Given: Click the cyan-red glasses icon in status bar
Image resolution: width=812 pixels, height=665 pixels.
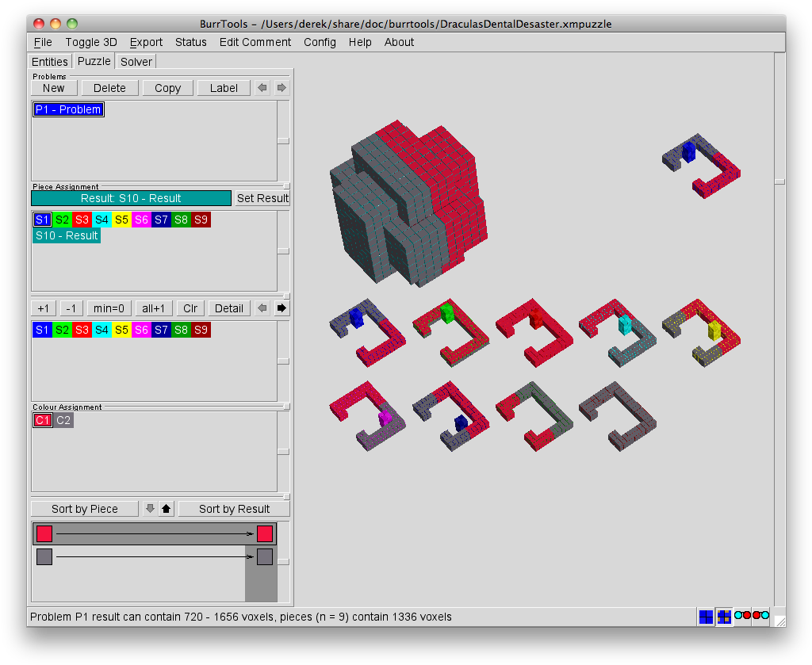Looking at the screenshot, I should [x=742, y=616].
